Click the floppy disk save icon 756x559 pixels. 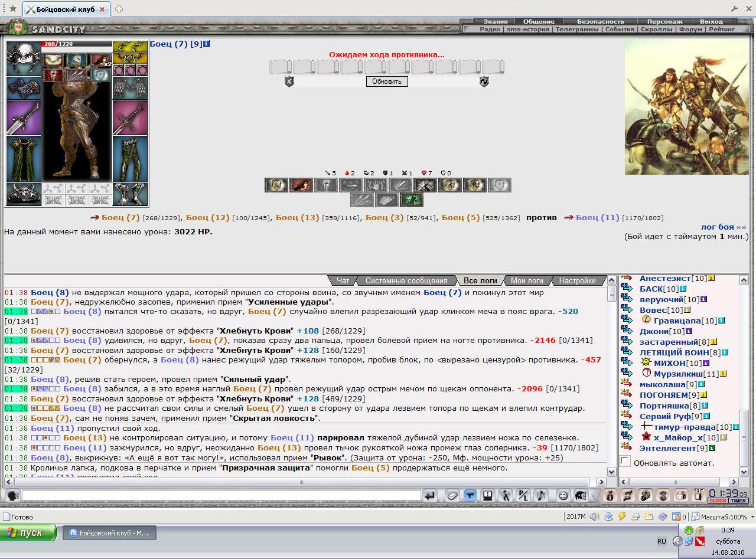tap(487, 496)
